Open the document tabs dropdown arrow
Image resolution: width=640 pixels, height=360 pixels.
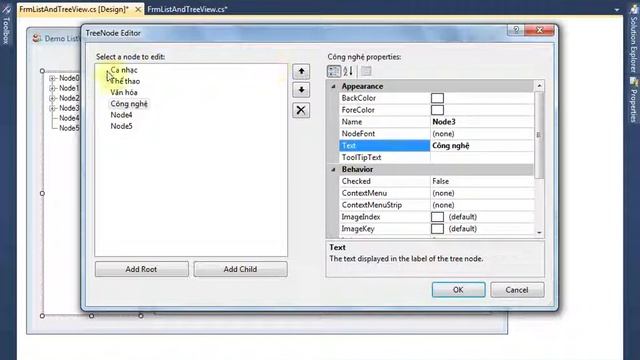coord(617,9)
